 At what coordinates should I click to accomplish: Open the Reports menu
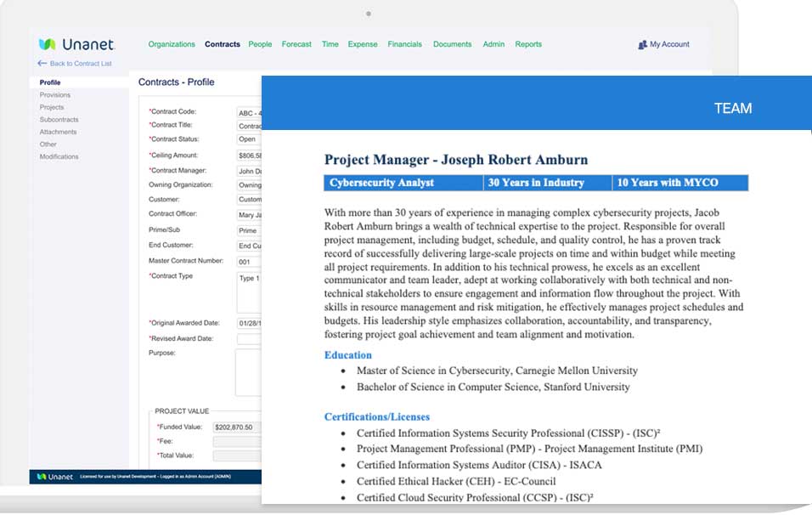pos(528,43)
